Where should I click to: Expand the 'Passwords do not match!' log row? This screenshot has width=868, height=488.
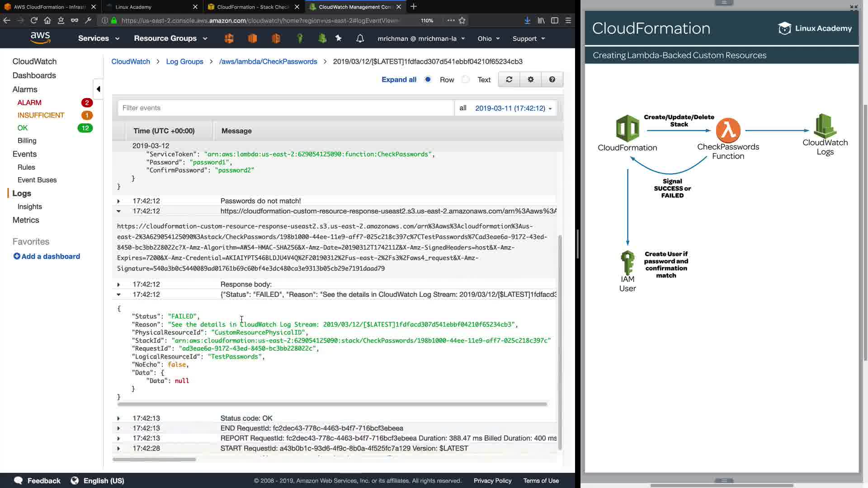pos(118,201)
